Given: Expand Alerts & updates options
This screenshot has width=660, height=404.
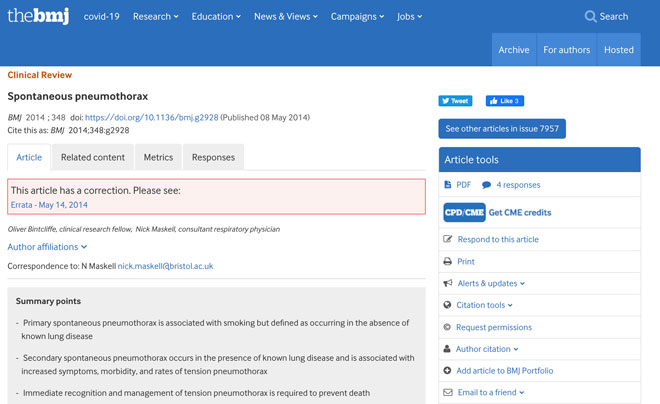Looking at the screenshot, I should (491, 283).
